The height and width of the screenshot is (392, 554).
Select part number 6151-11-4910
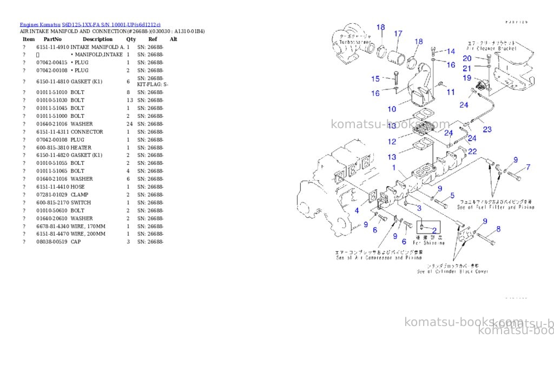click(52, 47)
